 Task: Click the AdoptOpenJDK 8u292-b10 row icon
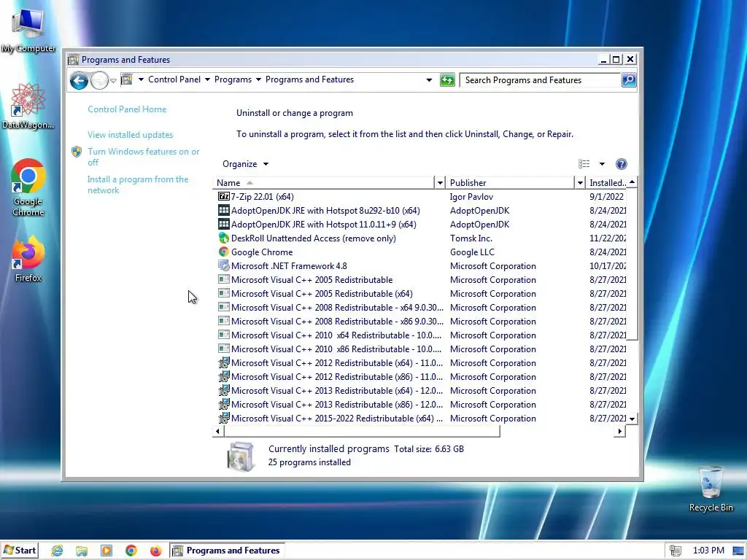223,210
